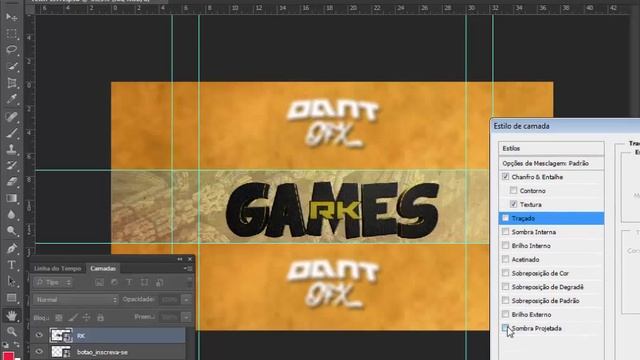Select the Pen tool
Screen dimensions: 640x360
(x=11, y=248)
